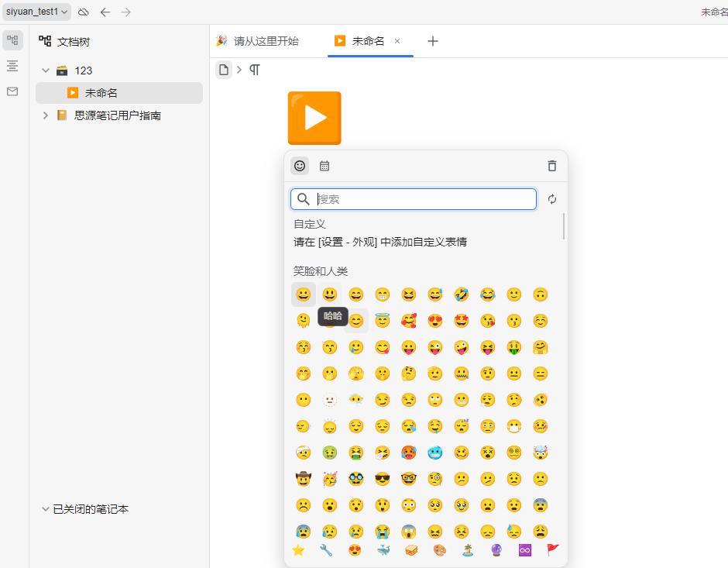
Task: Close the 未命名 tab
Action: pos(397,41)
